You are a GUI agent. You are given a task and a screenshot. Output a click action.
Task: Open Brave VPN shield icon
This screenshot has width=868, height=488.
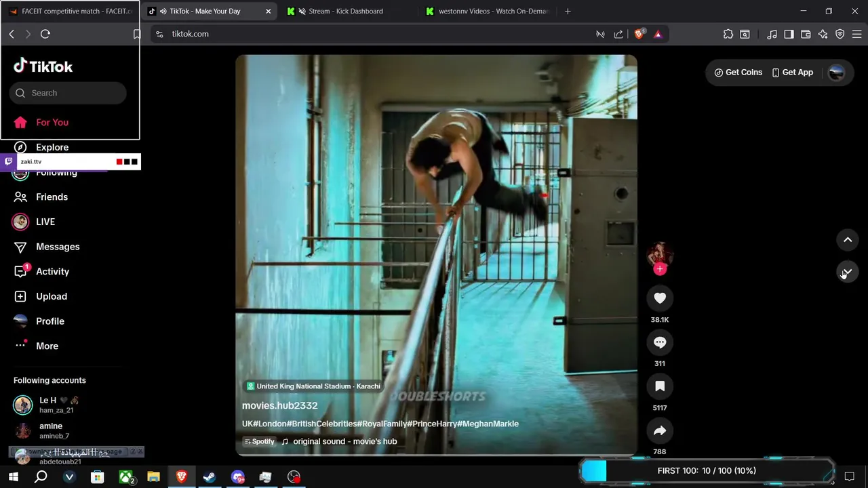point(840,34)
